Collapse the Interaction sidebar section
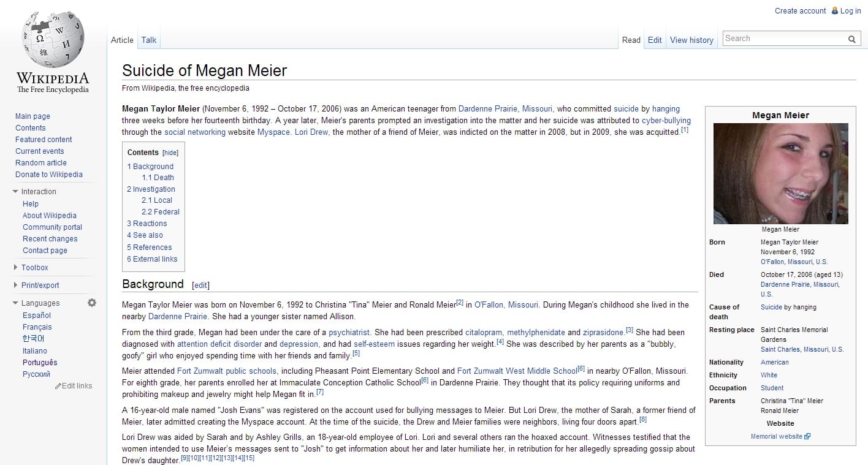 click(16, 192)
